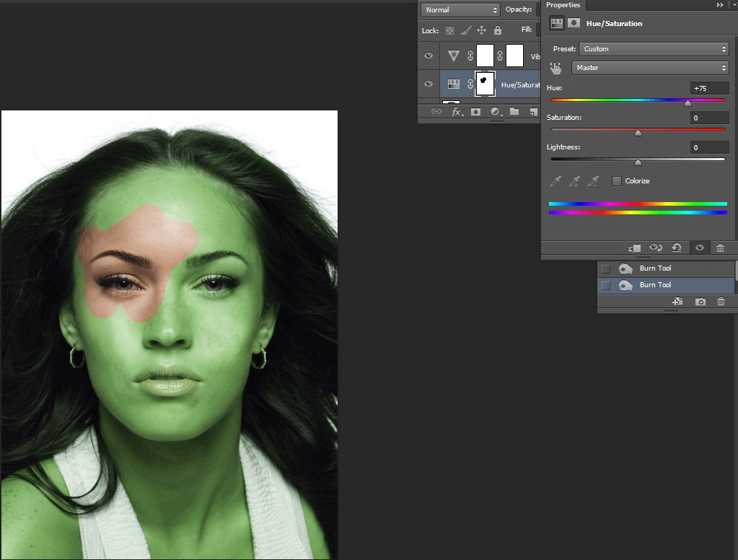
Task: Click the on-image targeted adjustment hand tool
Action: [555, 68]
